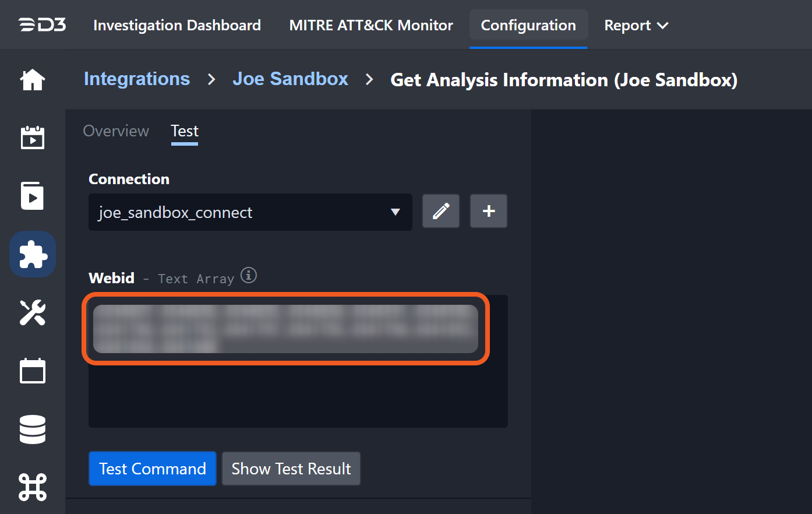This screenshot has width=812, height=514.
Task: Select the puzzle piece integrations icon
Action: (x=33, y=254)
